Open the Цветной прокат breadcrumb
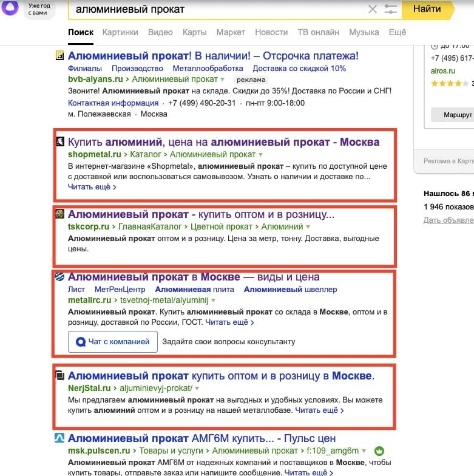 pyautogui.click(x=221, y=227)
